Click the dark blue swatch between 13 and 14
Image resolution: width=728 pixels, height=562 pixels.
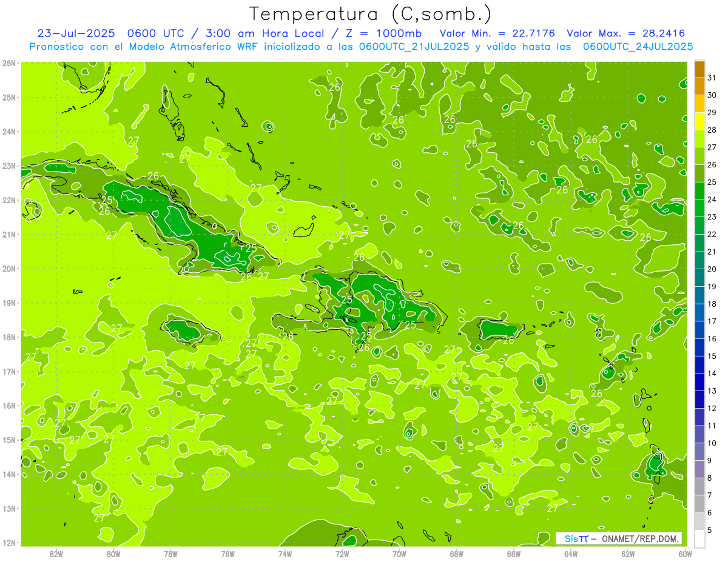699,383
